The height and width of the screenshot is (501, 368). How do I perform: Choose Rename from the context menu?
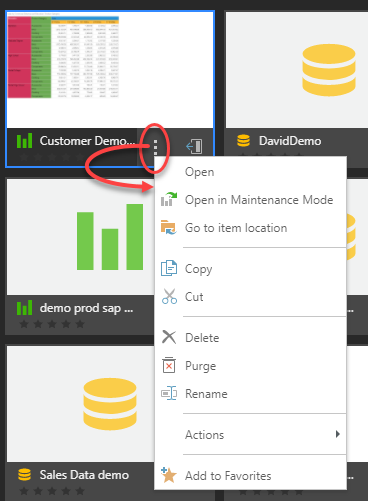click(250, 394)
